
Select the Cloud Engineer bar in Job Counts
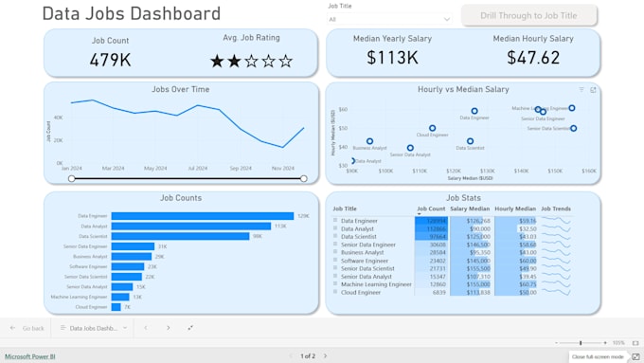pyautogui.click(x=116, y=307)
